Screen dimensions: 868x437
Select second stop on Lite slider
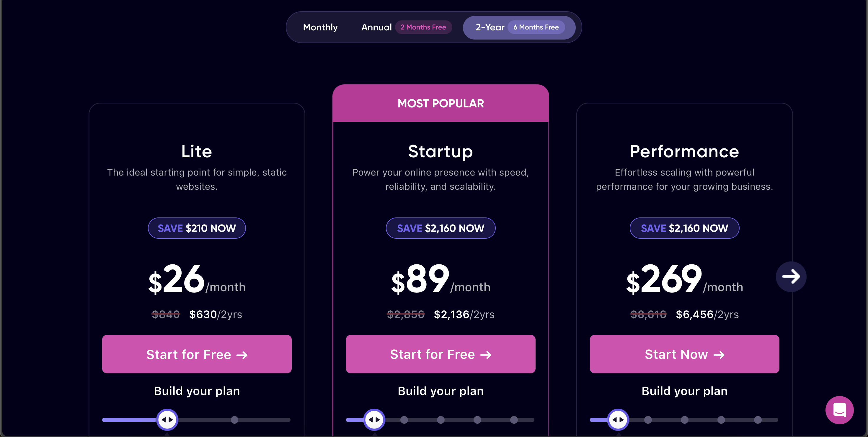click(x=234, y=420)
